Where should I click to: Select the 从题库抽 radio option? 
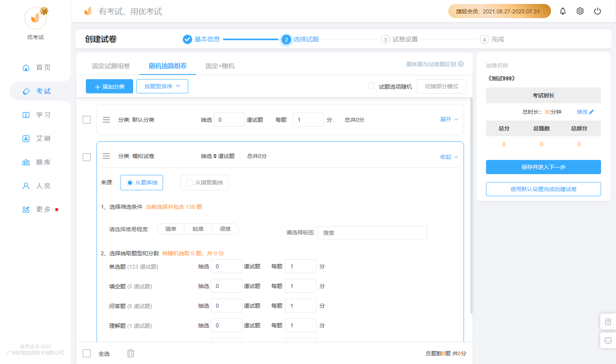click(x=142, y=182)
